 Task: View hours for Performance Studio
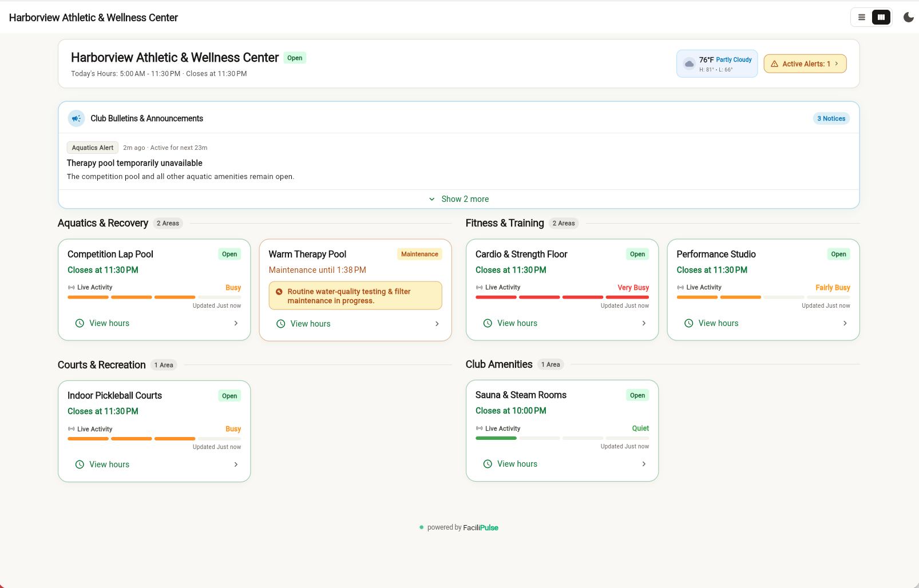pyautogui.click(x=763, y=323)
